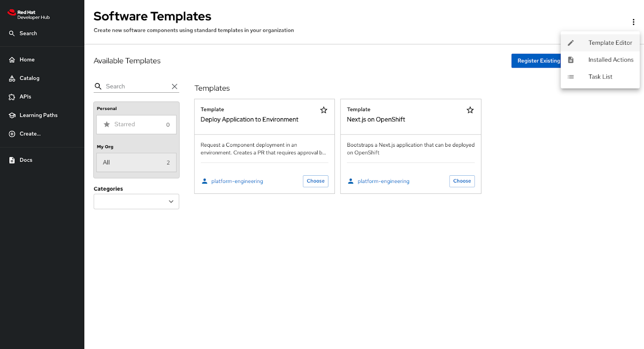644x349 pixels.
Task: Click the Personal filter group label
Action: tap(107, 108)
